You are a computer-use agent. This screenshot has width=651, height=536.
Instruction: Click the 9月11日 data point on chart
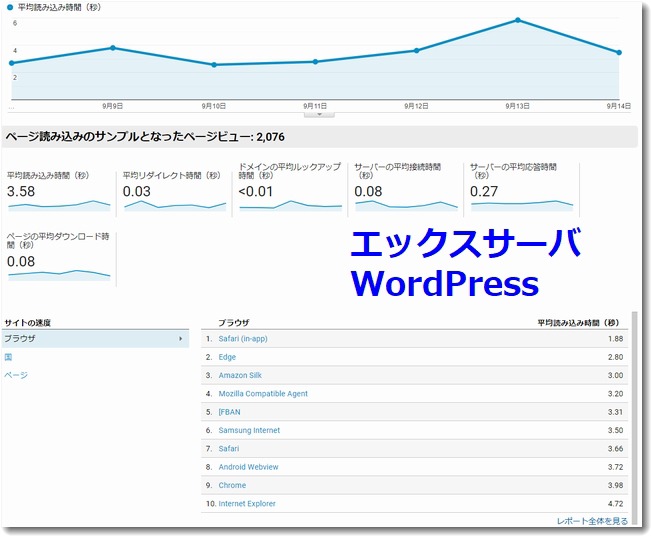coord(315,61)
